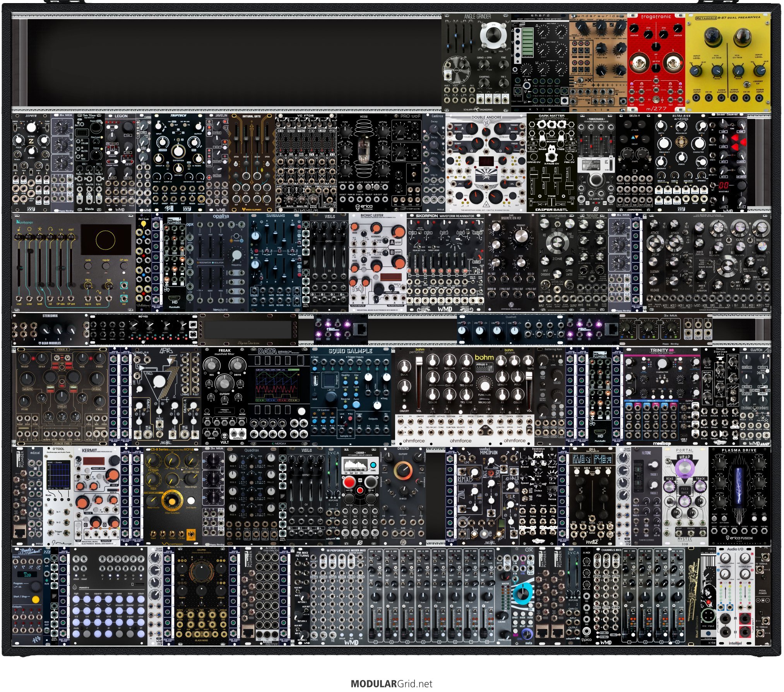Select the Bear Modules Stereomix module
This screenshot has width=784, height=692.
[51, 329]
